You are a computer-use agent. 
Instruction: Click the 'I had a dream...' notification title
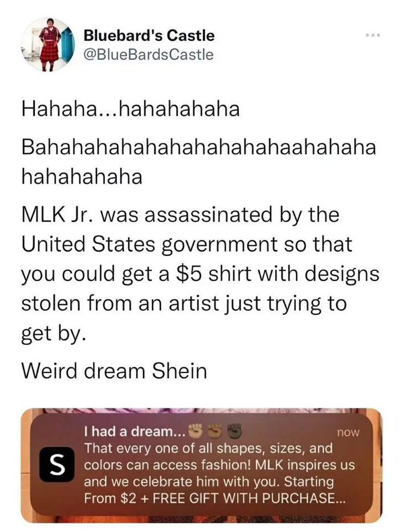135,432
